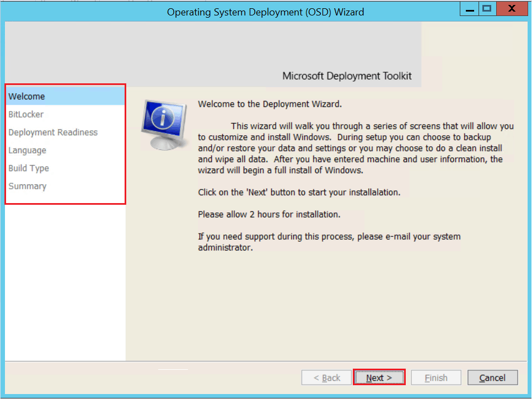This screenshot has width=532, height=399.
Task: Minimize the OSD Wizard window
Action: [x=470, y=8]
